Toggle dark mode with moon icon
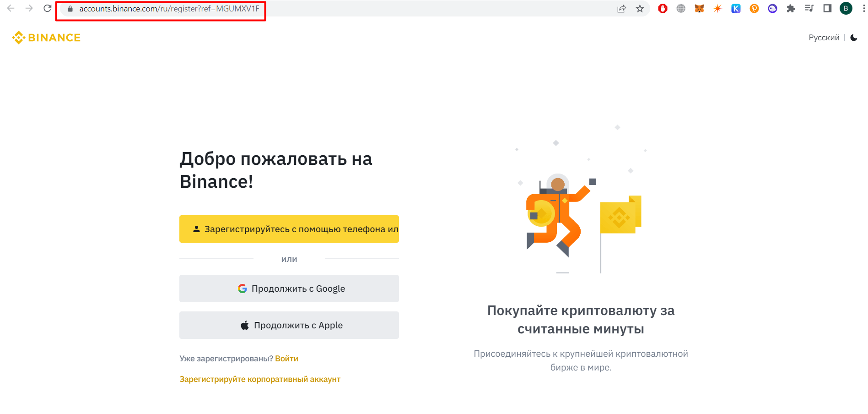Screen dimensions: 868x414 click(x=854, y=38)
